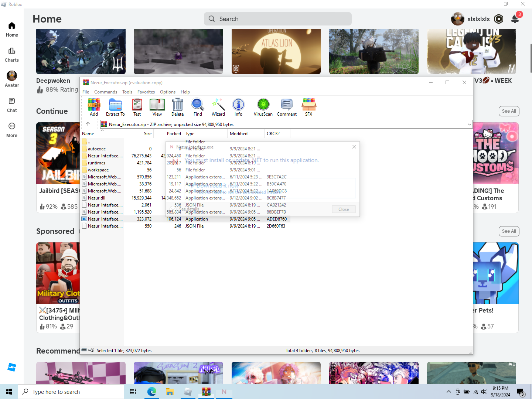Open Roblox Chat sidebar item
The height and width of the screenshot is (399, 532).
click(x=12, y=105)
